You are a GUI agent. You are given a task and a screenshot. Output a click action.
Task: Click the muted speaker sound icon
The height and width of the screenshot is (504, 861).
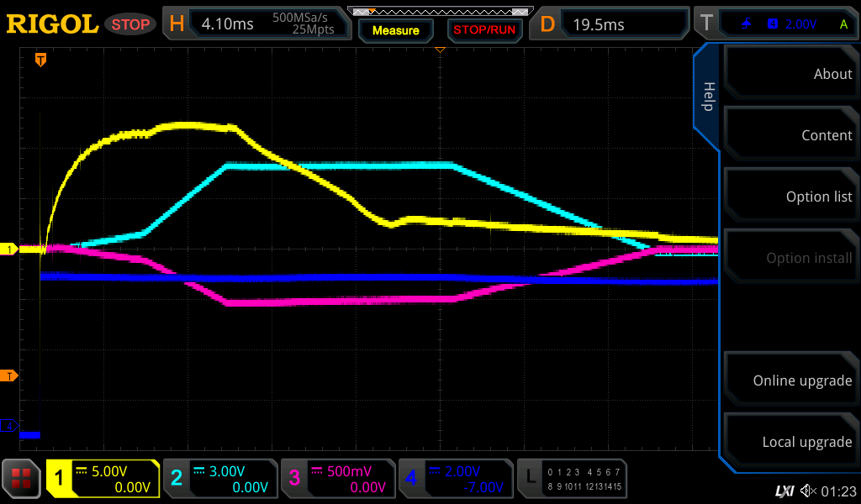(808, 490)
